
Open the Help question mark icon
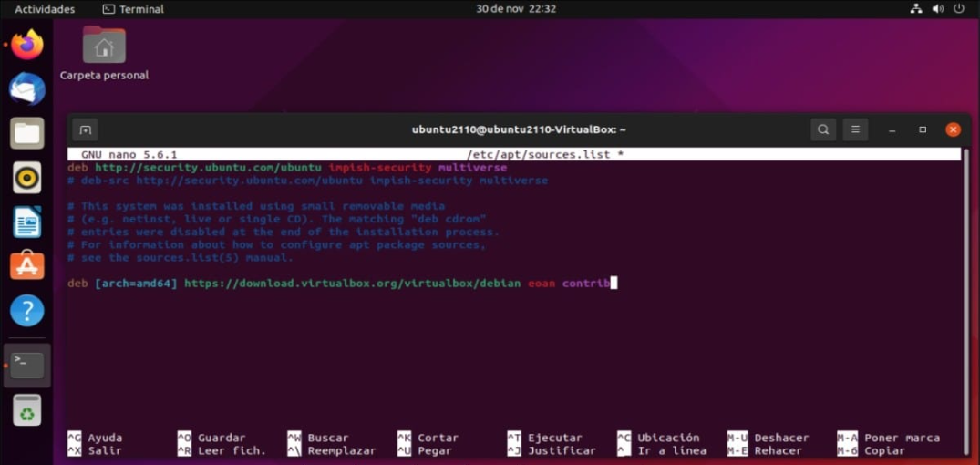tap(26, 311)
